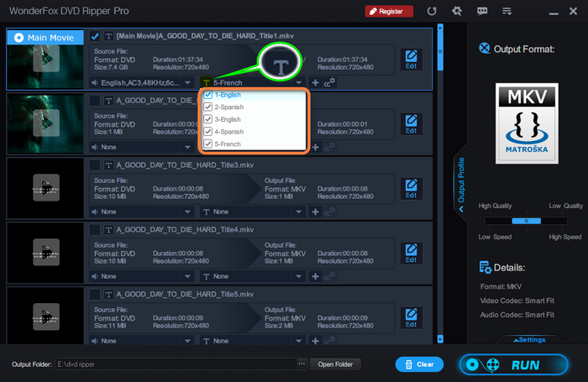The width and height of the screenshot is (588, 382).
Task: Play Main Movie preview thumbnail
Action: point(46,59)
